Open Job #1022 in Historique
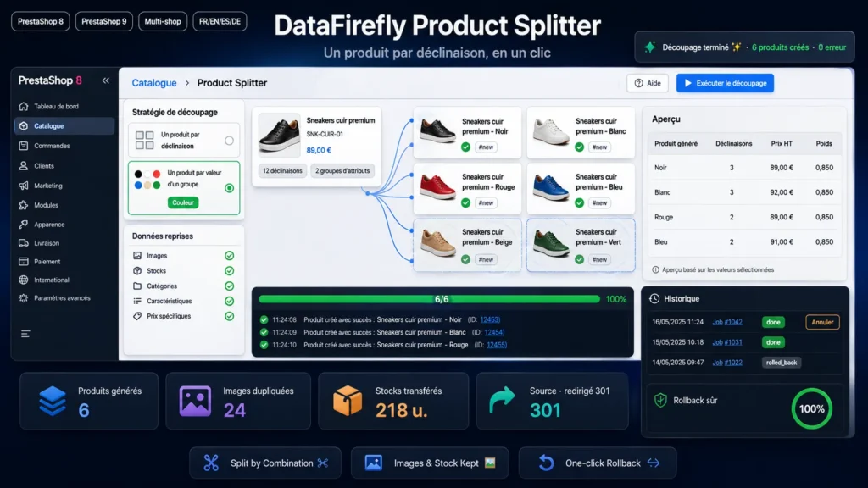 [x=726, y=363]
